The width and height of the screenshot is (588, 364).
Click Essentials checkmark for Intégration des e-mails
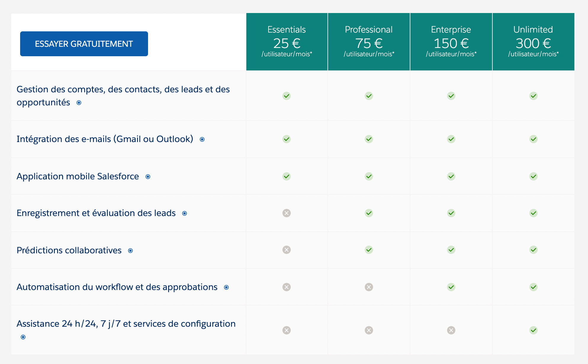(287, 139)
